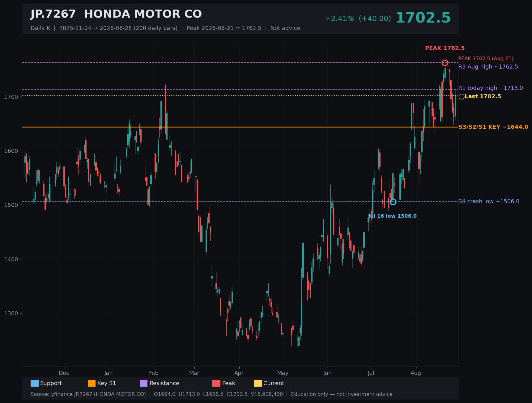Click the "Mar" month label on the time axis
Viewport: 532px width, 403px height.
click(194, 373)
